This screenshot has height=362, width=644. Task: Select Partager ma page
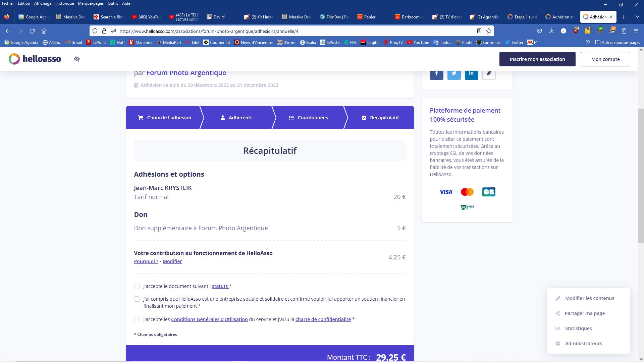click(580, 313)
